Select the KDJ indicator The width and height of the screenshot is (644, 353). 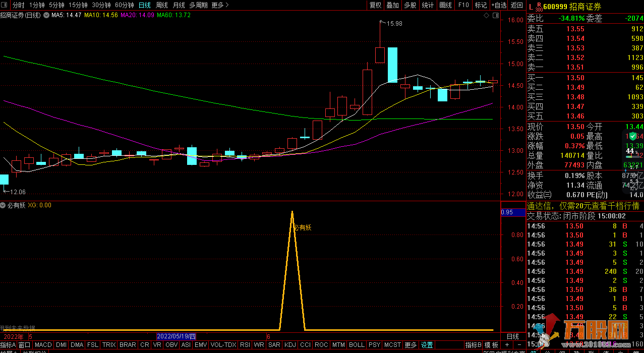click(x=290, y=345)
